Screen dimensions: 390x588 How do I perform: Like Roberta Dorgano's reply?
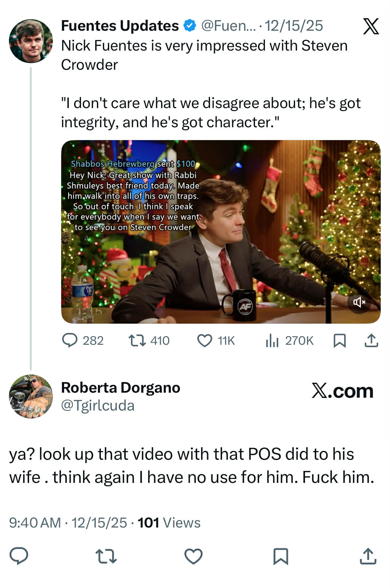click(x=193, y=556)
